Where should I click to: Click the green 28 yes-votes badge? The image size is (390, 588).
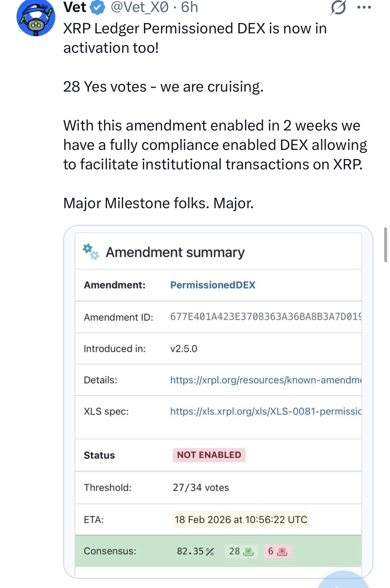(241, 551)
